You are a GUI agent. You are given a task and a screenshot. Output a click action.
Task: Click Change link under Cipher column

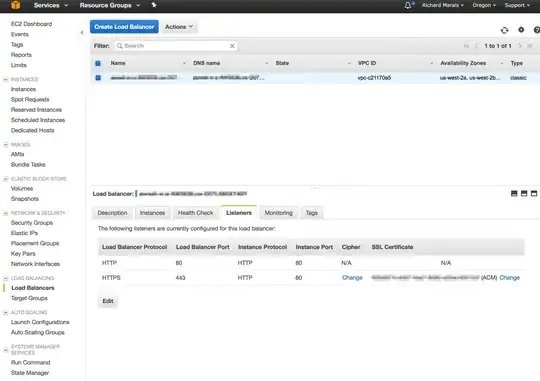[x=352, y=278]
